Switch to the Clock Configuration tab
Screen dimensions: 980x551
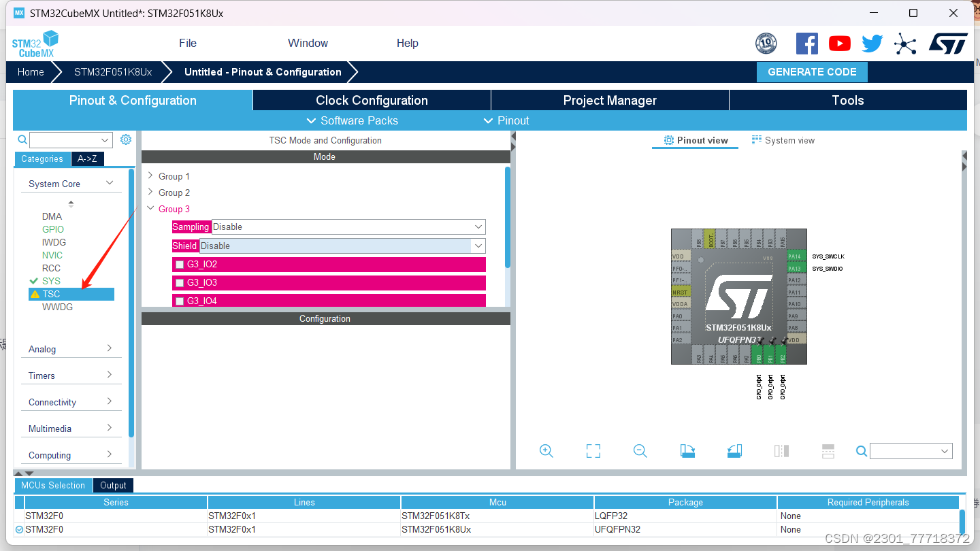(372, 100)
